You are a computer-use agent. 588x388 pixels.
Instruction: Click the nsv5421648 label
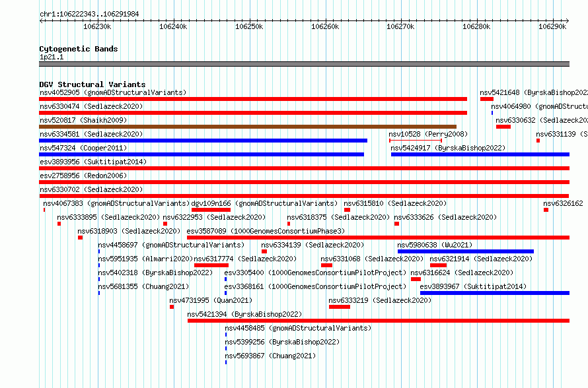pyautogui.click(x=534, y=92)
